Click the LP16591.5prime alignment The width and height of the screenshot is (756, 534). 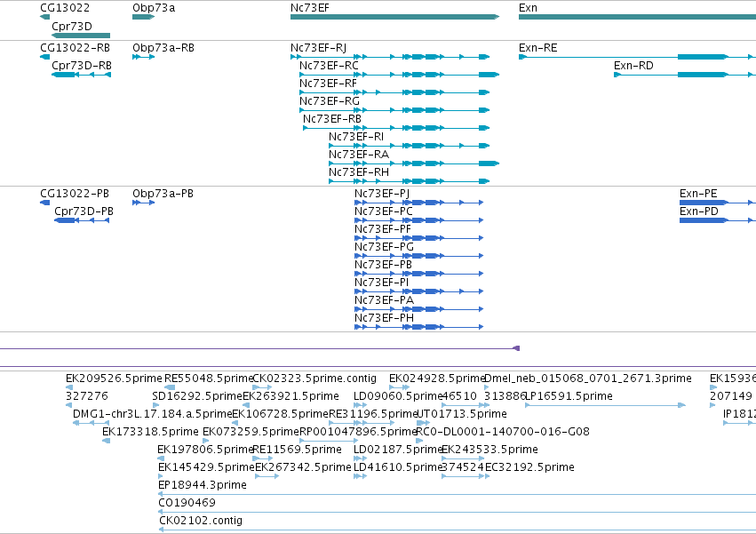[605, 405]
